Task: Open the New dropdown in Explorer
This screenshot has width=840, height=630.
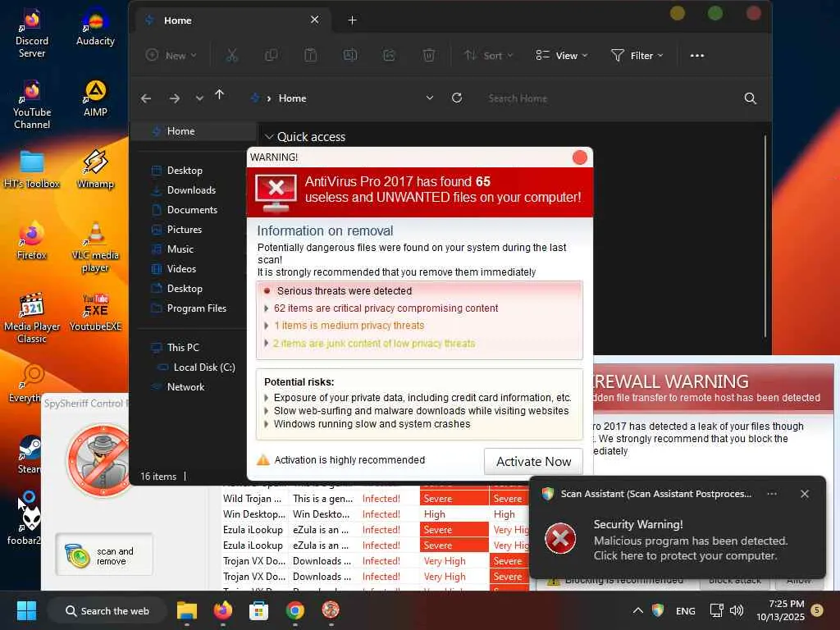Action: click(x=171, y=55)
